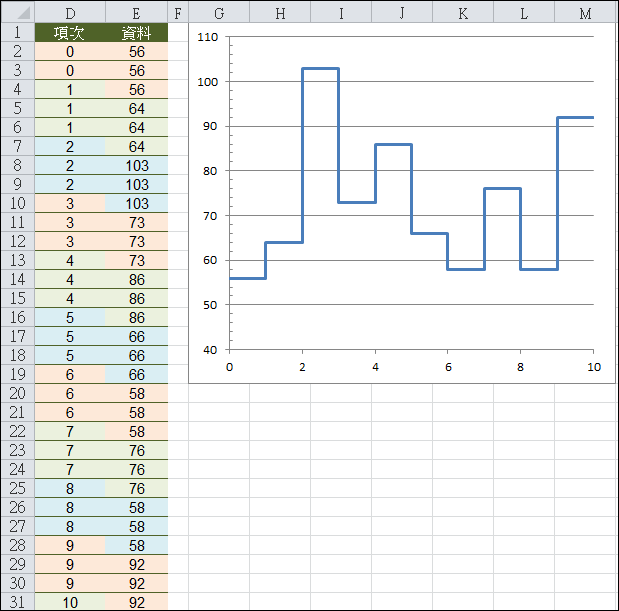Select row 16 header
Viewport: 619px width, 611px height.
pyautogui.click(x=18, y=317)
